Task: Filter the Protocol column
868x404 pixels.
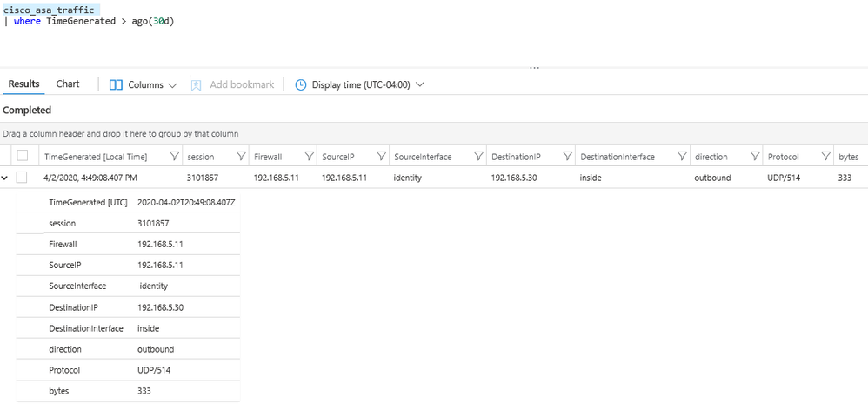Action: pyautogui.click(x=825, y=156)
